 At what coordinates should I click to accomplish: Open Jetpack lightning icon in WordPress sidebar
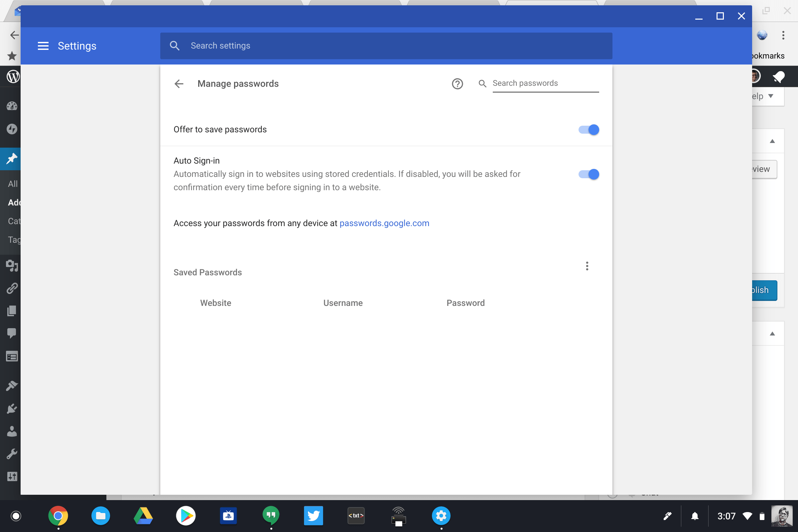coord(12,129)
